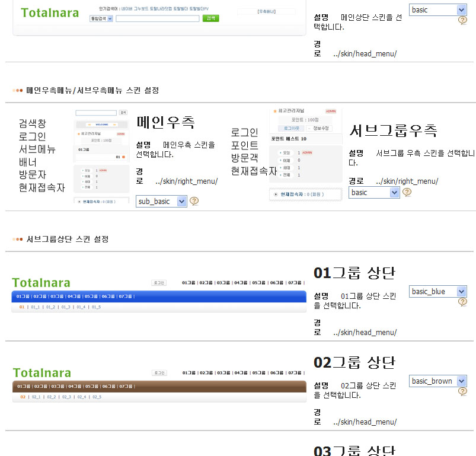This screenshot has width=476, height=456.
Task: Click help icon under basic_brown dropdown
Action: coord(462,391)
